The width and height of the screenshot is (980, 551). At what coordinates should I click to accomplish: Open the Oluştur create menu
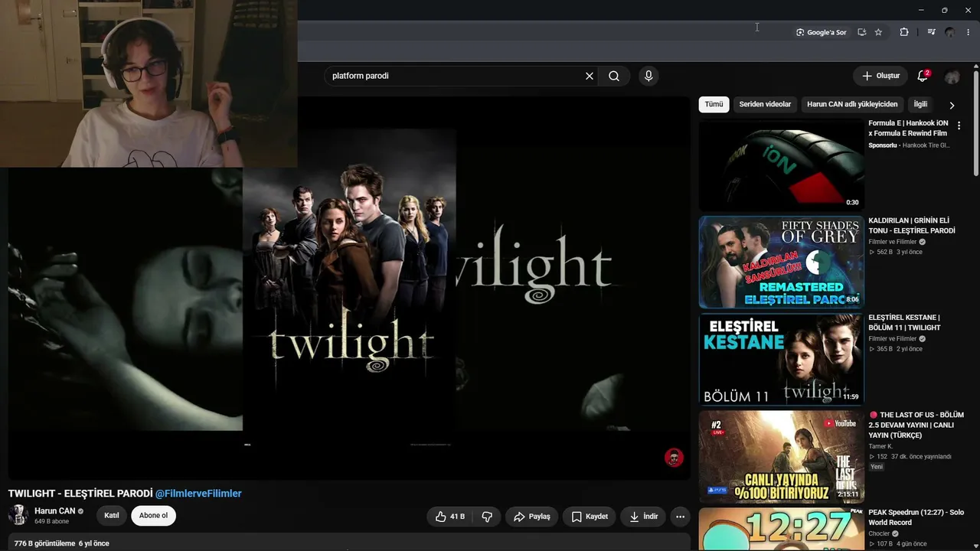(x=880, y=76)
